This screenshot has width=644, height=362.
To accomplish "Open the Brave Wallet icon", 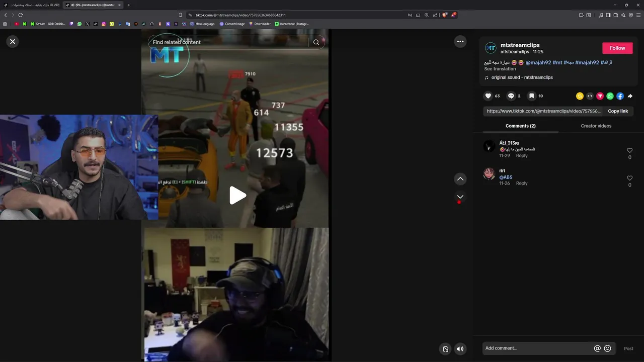I will 616,15.
